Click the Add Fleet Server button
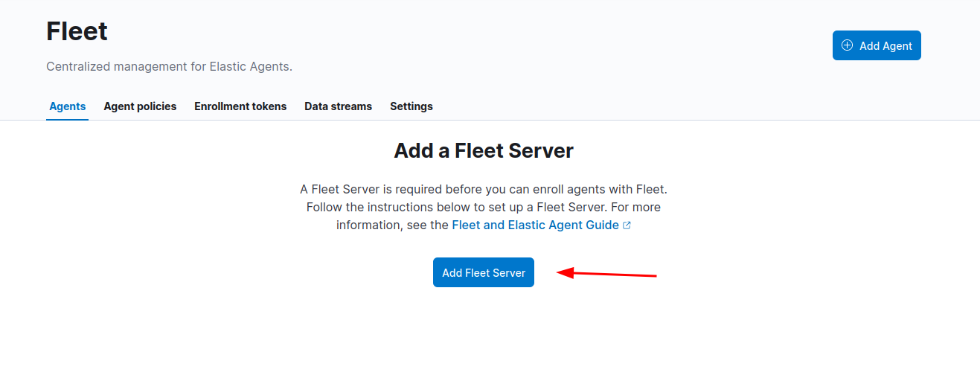The image size is (980, 378). (484, 272)
